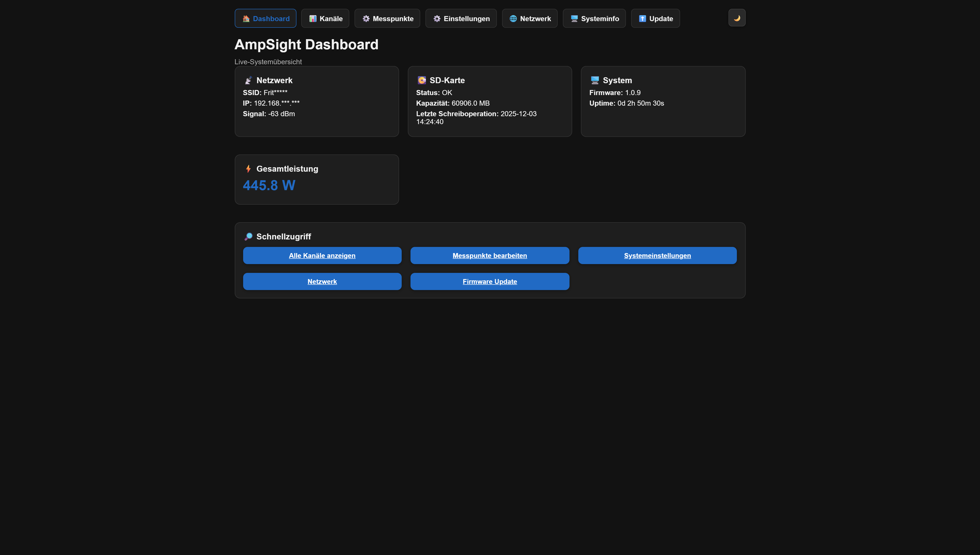Open Systemeinstellungen from Schnellzugriff

(657, 255)
